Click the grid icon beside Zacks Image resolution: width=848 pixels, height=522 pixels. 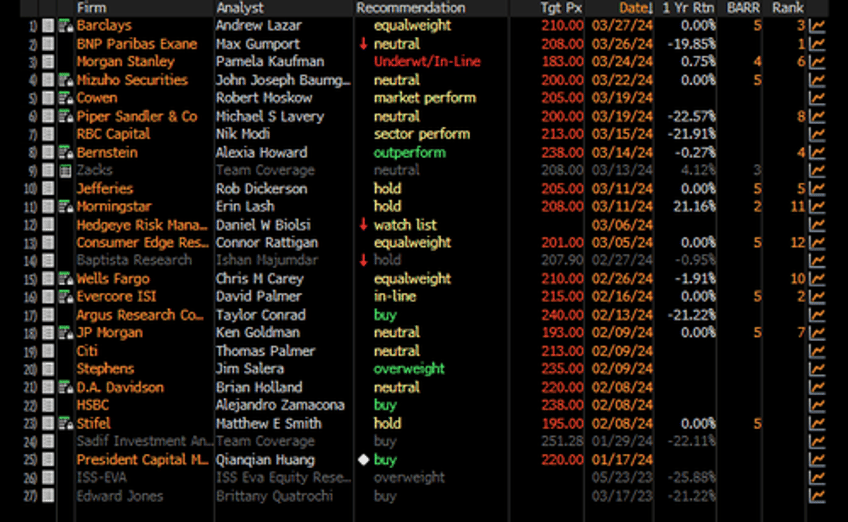tap(65, 171)
